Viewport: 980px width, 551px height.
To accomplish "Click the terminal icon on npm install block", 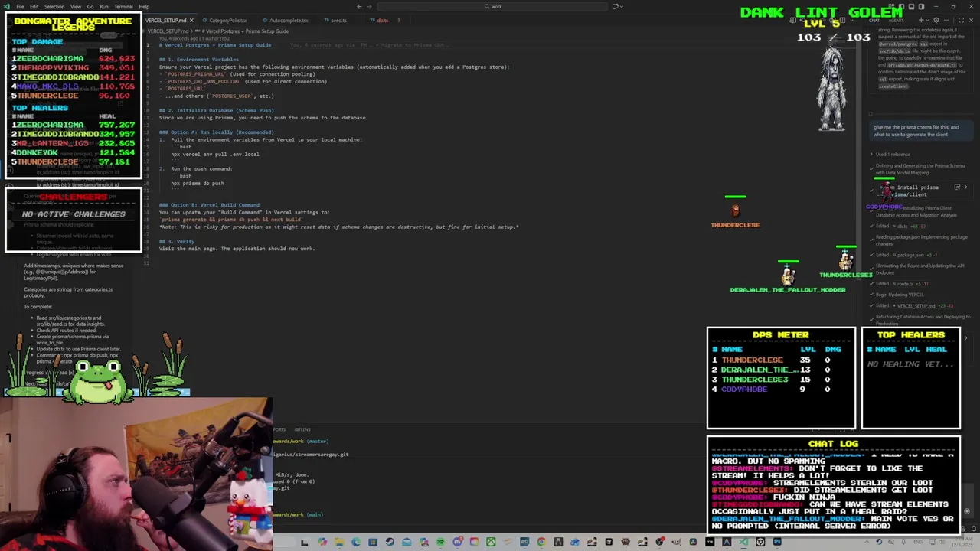I will pos(957,187).
